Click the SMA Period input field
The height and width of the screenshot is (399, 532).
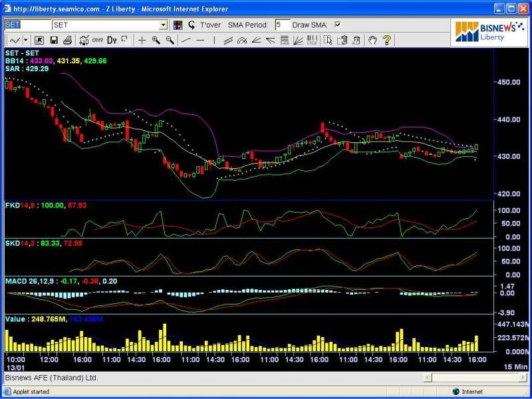point(283,25)
